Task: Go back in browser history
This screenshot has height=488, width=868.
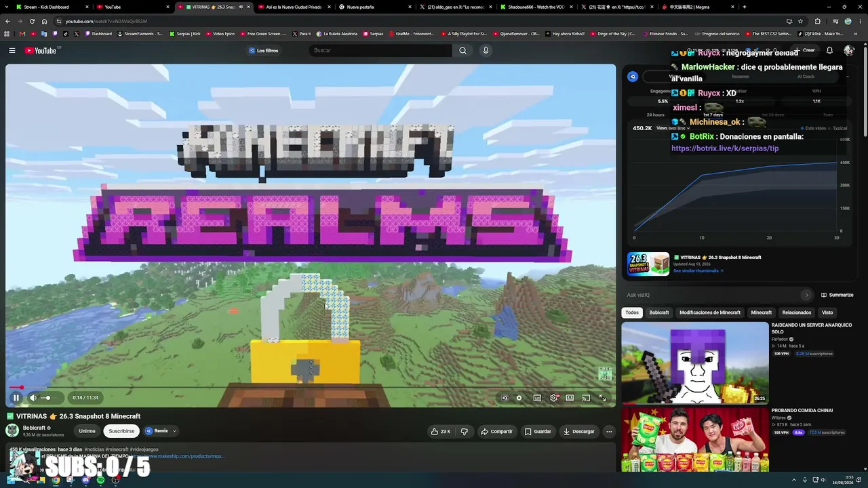Action: [7, 21]
